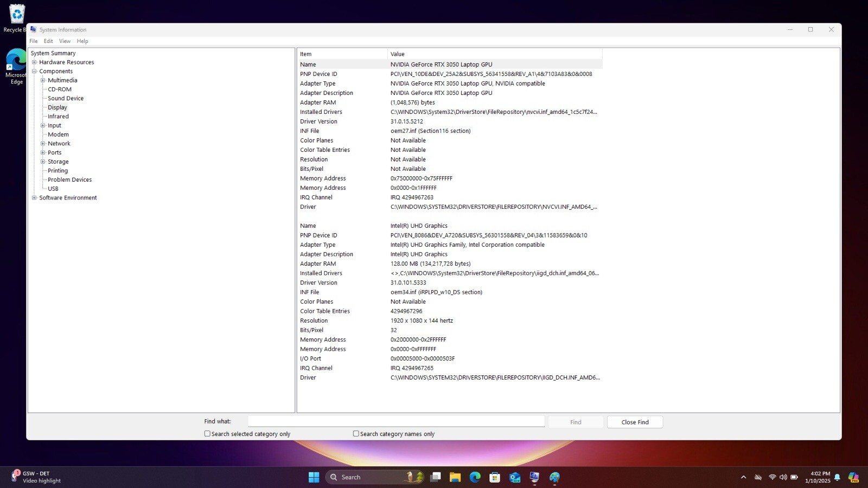868x488 pixels.
Task: Click the taskbar Search box
Action: 374,477
